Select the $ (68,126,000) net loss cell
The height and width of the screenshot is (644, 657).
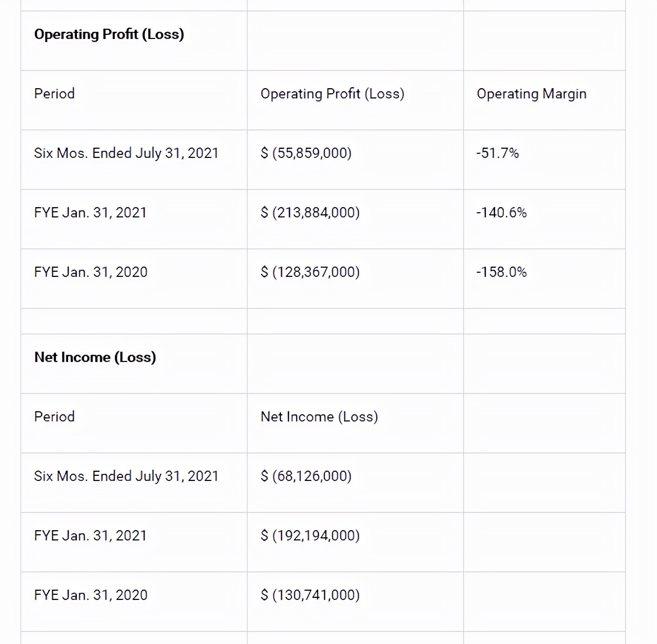pyautogui.click(x=306, y=476)
